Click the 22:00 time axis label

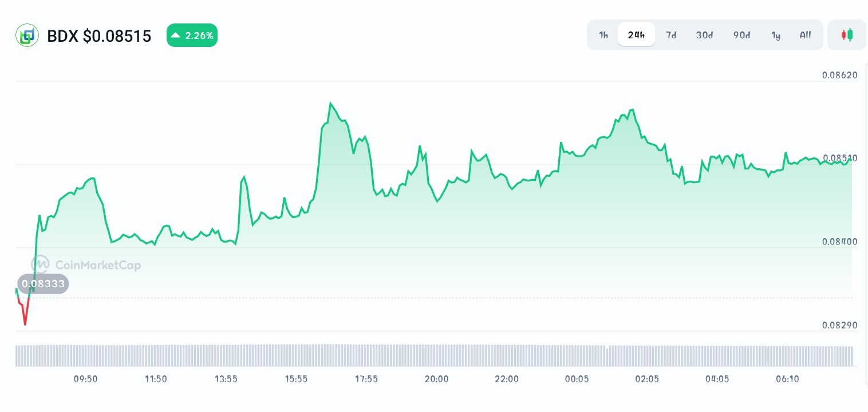(507, 379)
